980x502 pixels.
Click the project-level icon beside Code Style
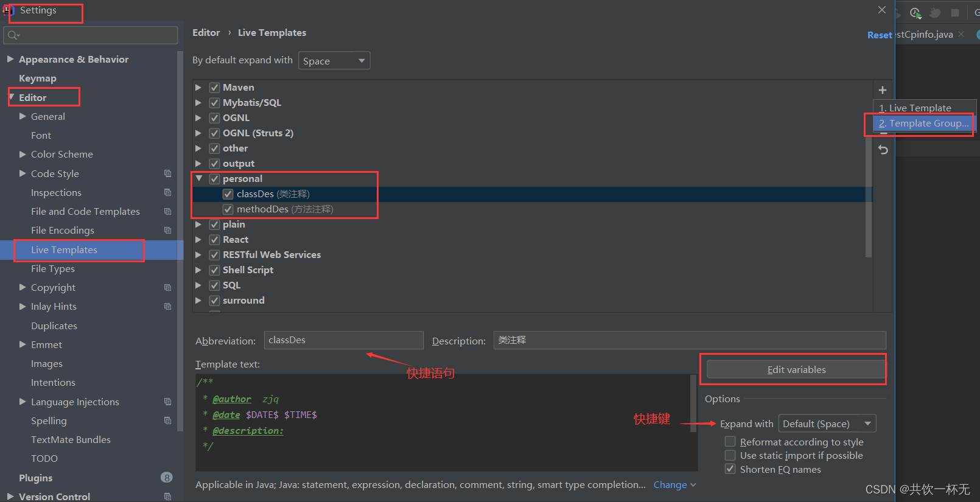point(167,173)
